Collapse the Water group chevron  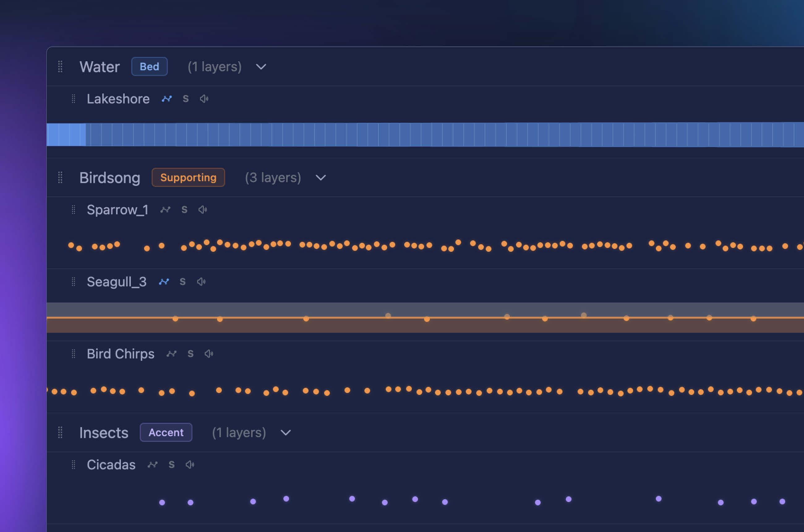[x=261, y=67]
